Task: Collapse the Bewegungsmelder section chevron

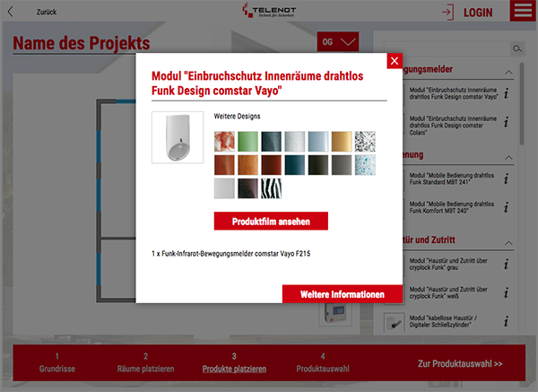Action: pyautogui.click(x=508, y=73)
